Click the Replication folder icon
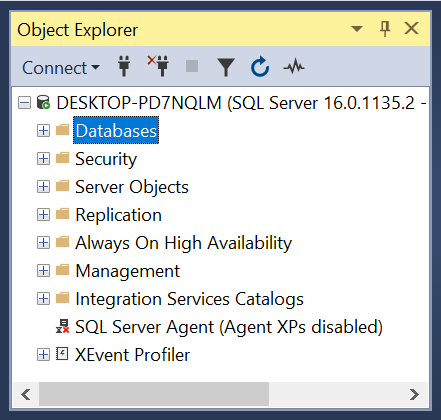This screenshot has width=441, height=420. coord(62,214)
